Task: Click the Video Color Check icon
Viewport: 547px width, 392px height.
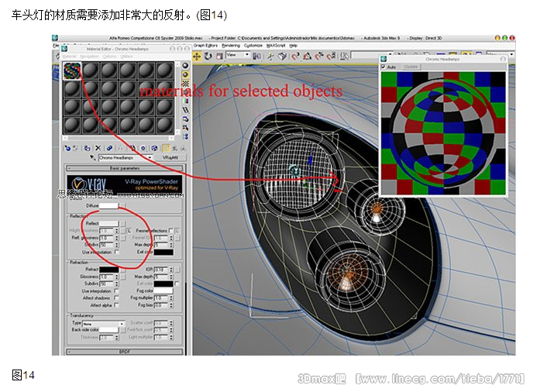Action: pos(186,101)
